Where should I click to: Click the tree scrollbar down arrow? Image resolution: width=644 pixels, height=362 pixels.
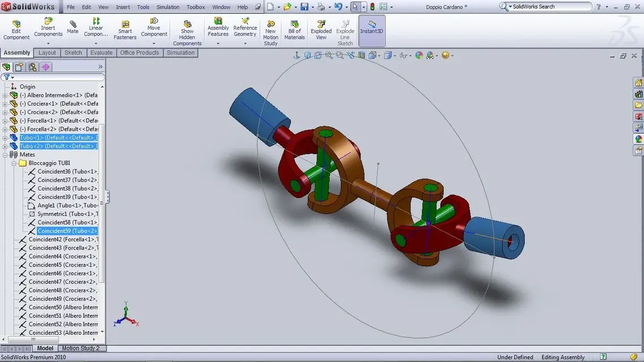point(102,332)
